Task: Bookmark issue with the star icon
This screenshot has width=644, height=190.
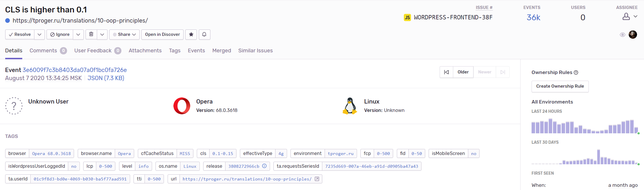Action: (191, 34)
